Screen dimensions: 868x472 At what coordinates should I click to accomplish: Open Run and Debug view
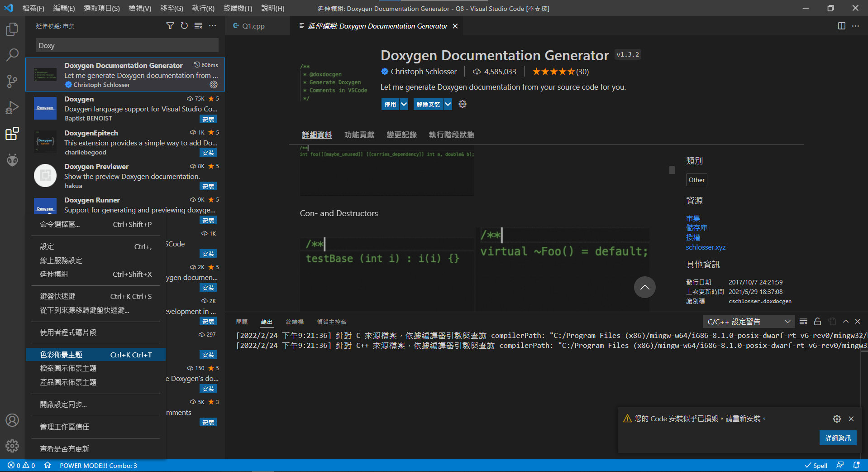click(12, 107)
